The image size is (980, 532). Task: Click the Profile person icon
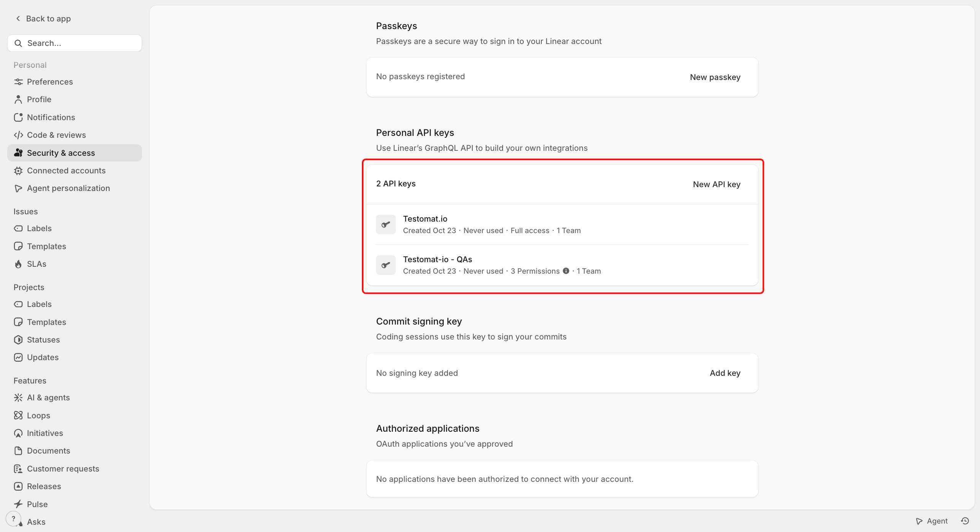(x=18, y=100)
